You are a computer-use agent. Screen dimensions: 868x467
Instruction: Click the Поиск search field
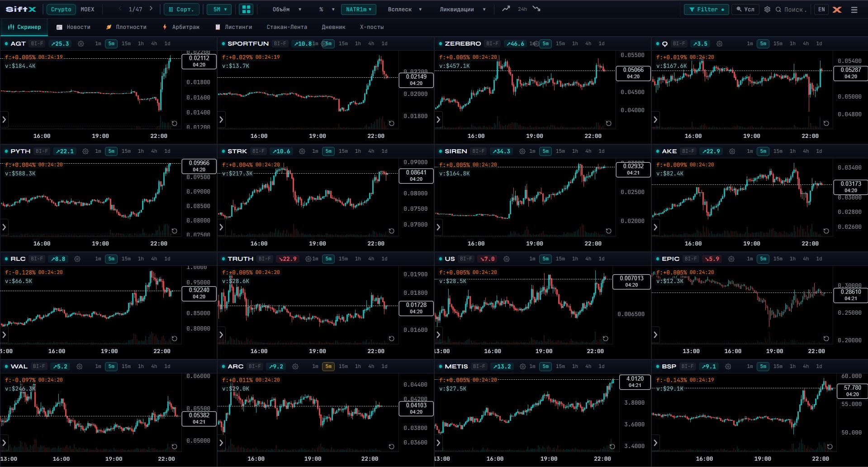pos(792,9)
